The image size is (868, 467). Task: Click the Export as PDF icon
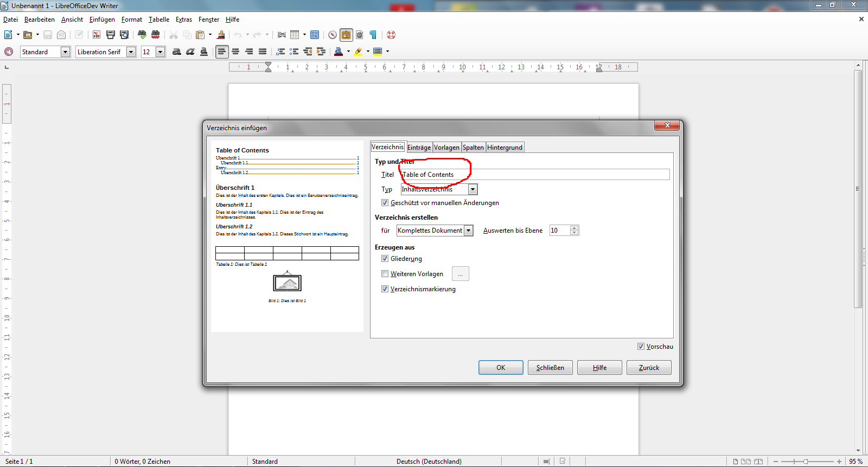point(97,35)
